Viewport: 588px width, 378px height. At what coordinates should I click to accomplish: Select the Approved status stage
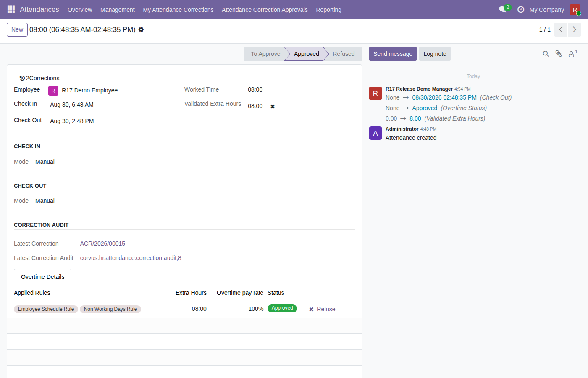(306, 54)
